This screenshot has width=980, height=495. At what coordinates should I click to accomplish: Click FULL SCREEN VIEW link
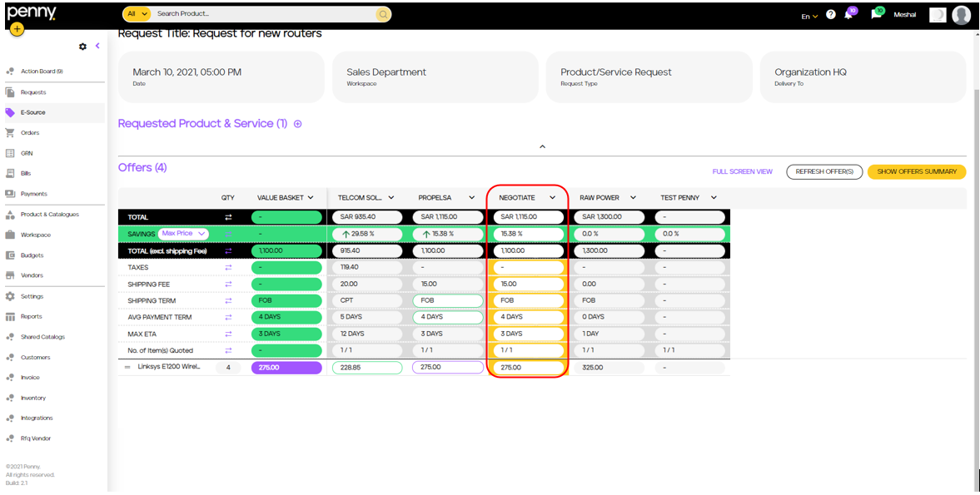743,171
